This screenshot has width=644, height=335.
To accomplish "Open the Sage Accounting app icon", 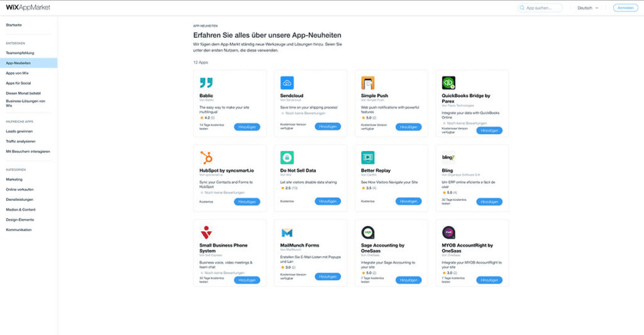I will [367, 232].
